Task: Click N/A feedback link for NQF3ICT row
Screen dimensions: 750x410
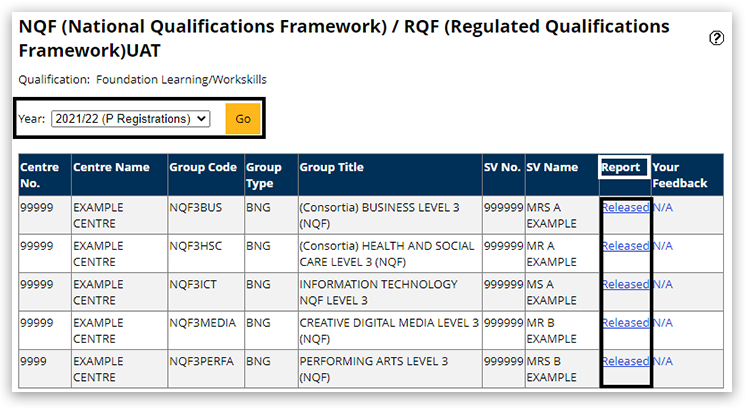Action: 663,285
